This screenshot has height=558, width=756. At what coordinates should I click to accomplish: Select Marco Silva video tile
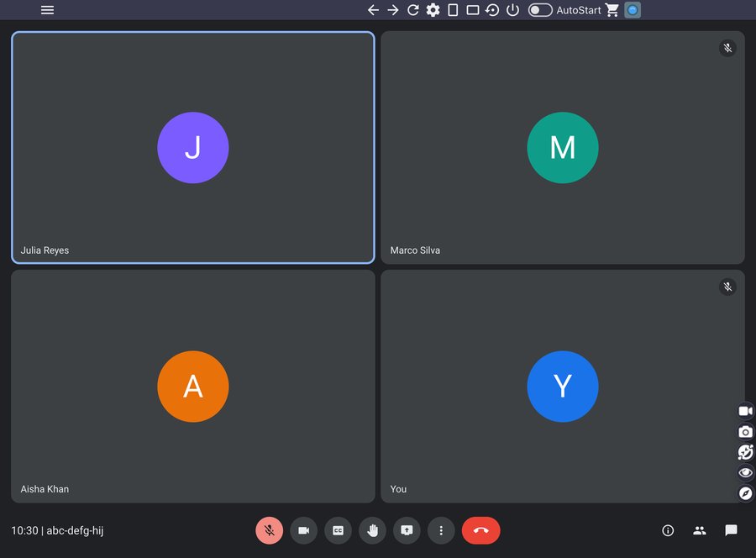point(563,148)
